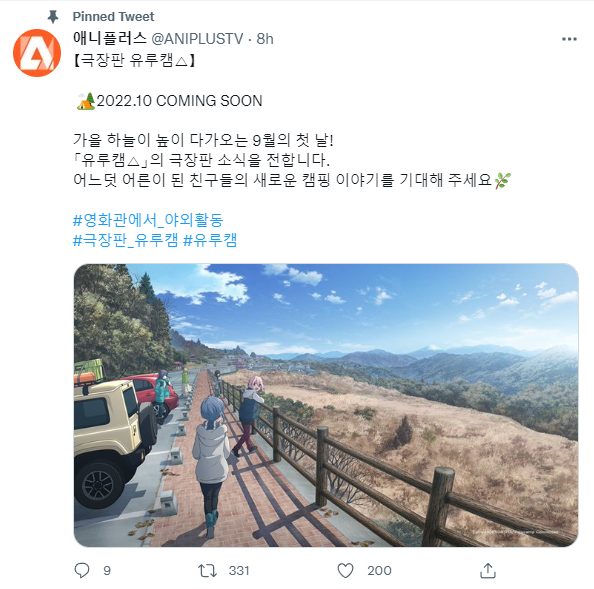The width and height of the screenshot is (594, 589).
Task: Click the tweet title 극장판 유루캠△
Action: click(x=134, y=60)
